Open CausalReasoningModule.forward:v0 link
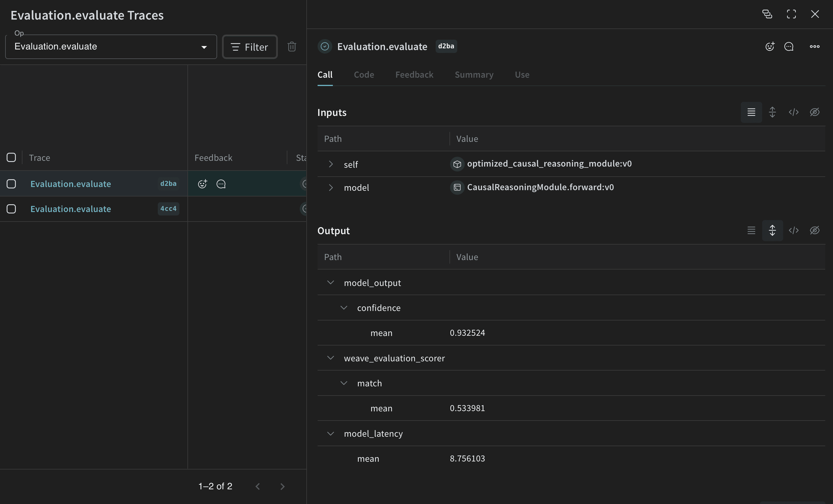The width and height of the screenshot is (833, 504). click(x=540, y=187)
